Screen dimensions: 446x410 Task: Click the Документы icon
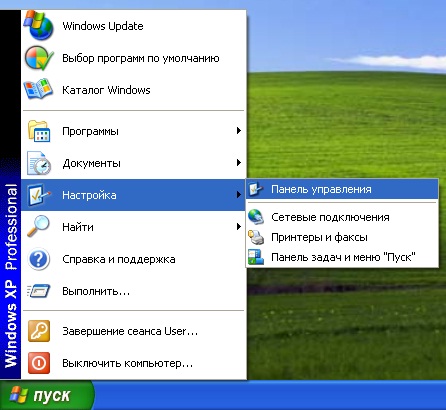[39, 163]
